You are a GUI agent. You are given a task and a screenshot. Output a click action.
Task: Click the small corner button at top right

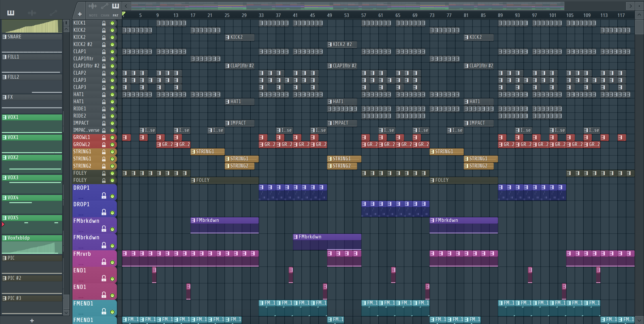tap(639, 6)
